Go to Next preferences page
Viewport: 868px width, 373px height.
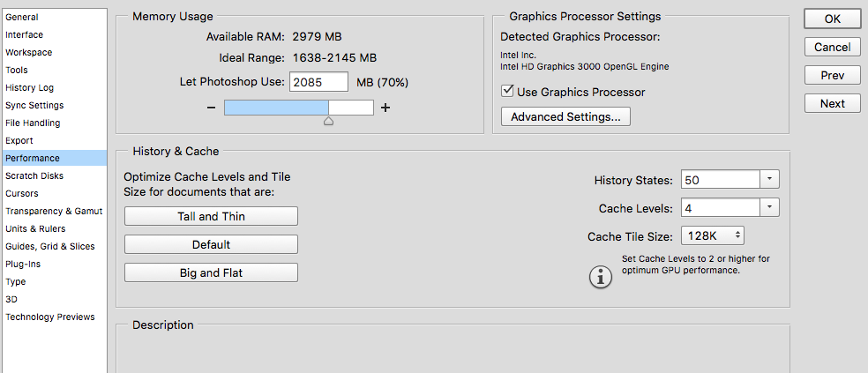click(x=832, y=103)
